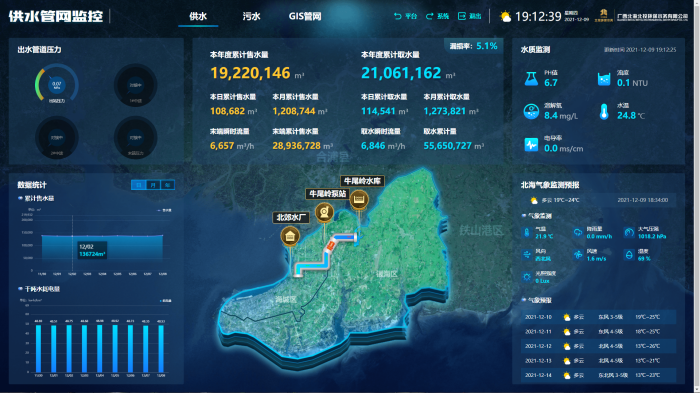Select 月 monthly statistics toggle
Screen dimensions: 700x393
(x=153, y=185)
